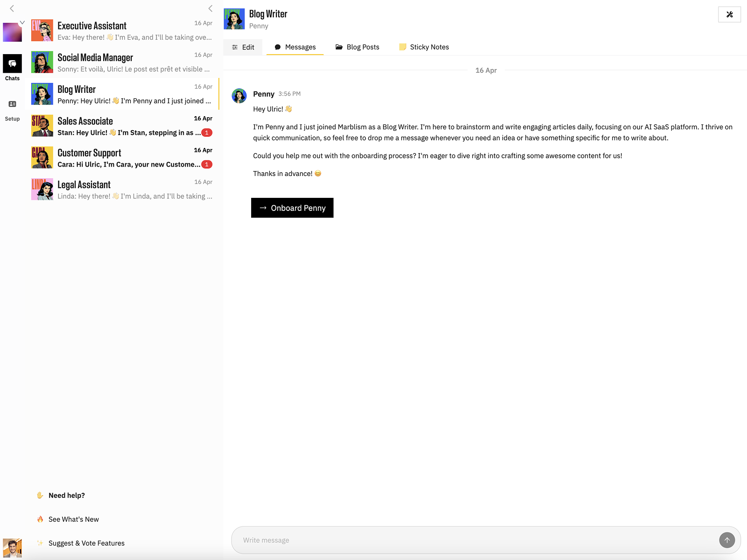747x560 pixels.
Task: Collapse the chat list with the left chevron
Action: (210, 8)
